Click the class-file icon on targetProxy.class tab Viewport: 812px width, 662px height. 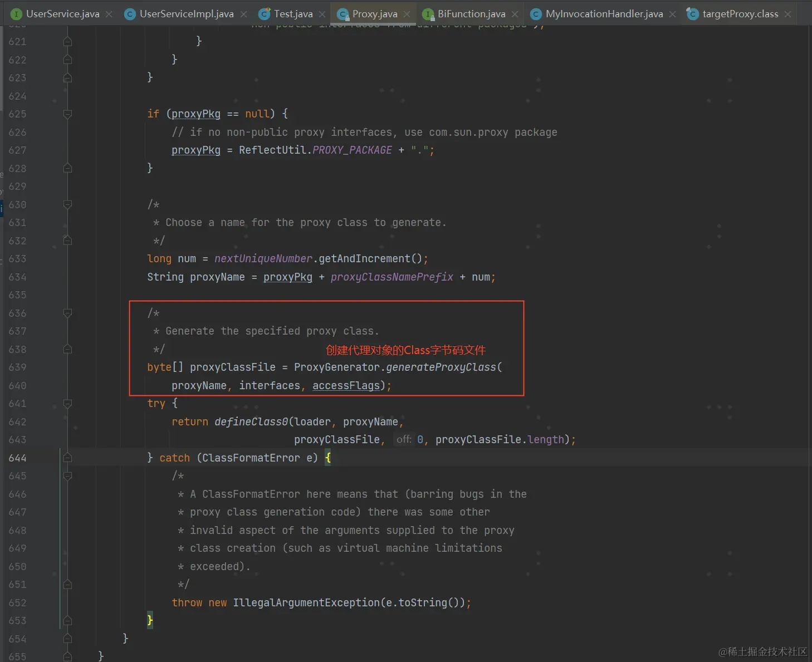click(692, 14)
